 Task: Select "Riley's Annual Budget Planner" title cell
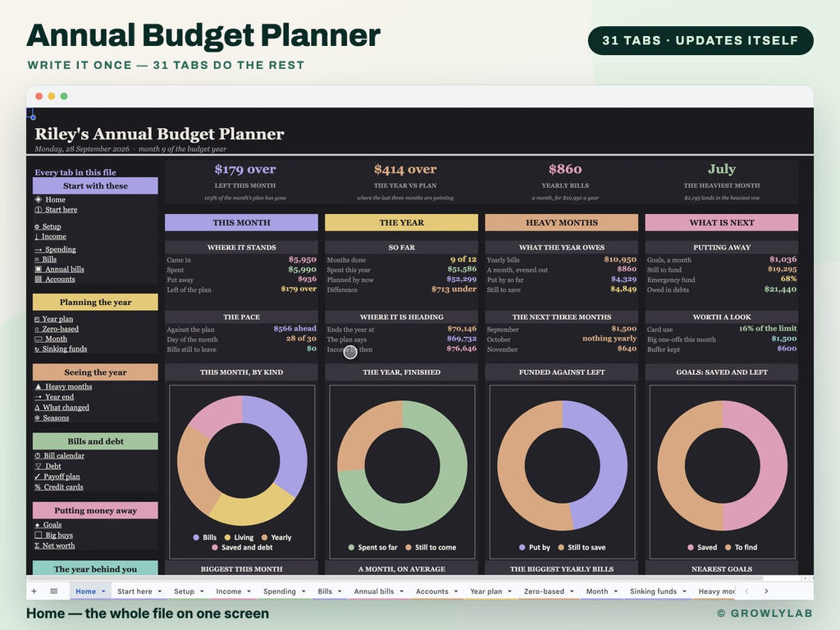[159, 134]
